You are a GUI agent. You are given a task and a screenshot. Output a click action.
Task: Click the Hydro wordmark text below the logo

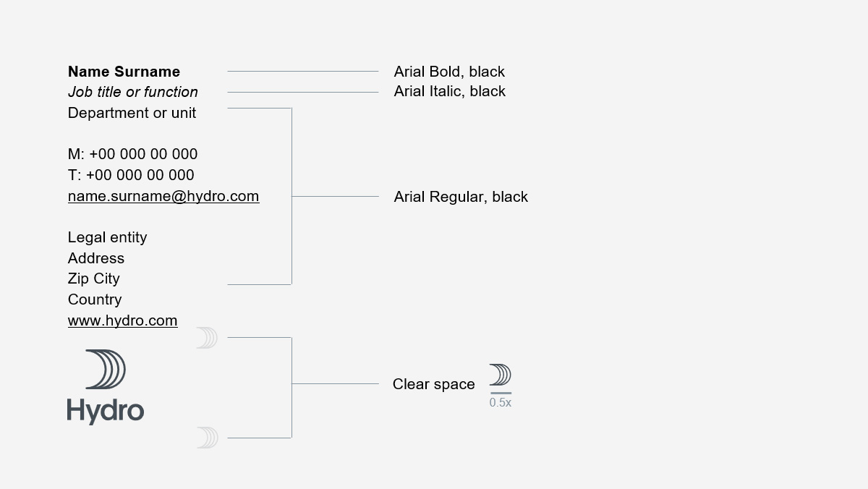point(106,410)
